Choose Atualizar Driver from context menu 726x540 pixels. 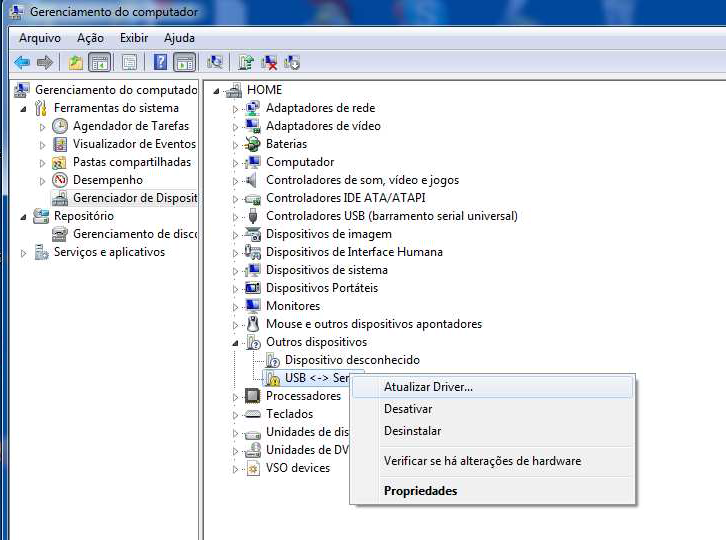(428, 387)
